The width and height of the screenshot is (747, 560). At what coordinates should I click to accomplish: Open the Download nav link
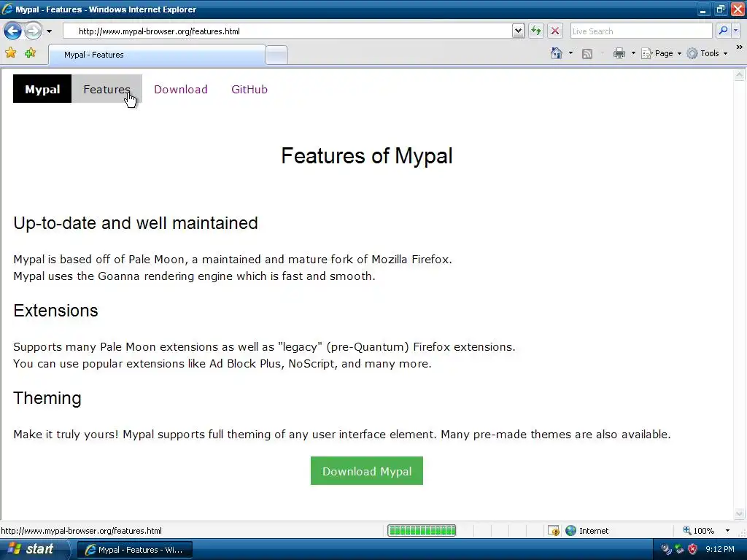tap(181, 89)
